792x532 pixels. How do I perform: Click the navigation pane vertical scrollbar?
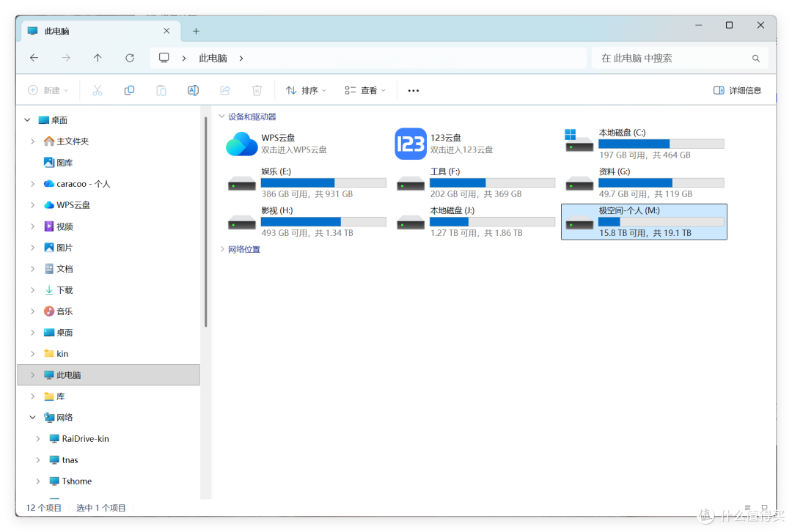[x=205, y=222]
